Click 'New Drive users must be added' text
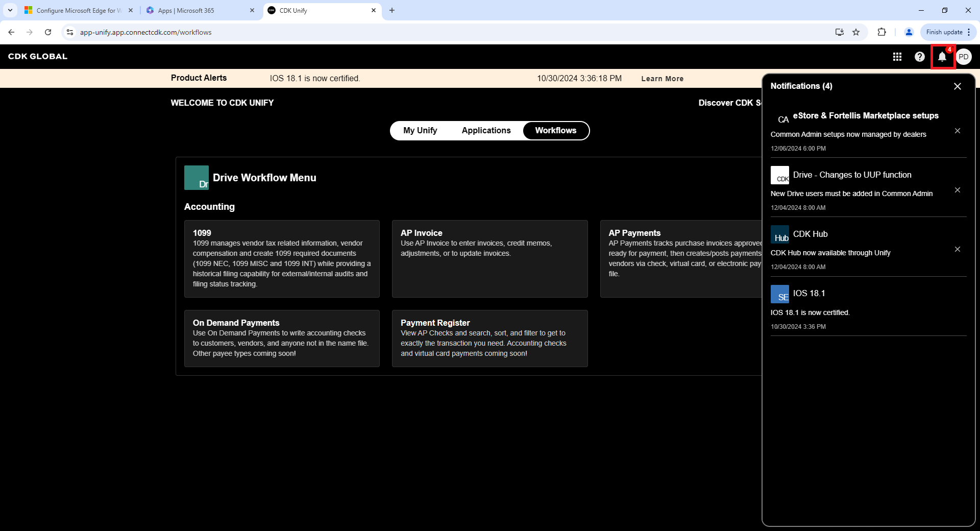Screen dimensions: 980x531 [x=851, y=194]
